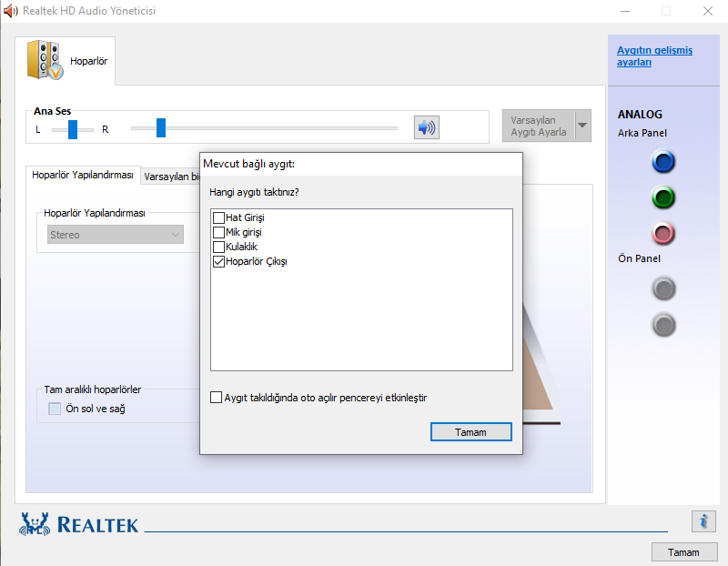The width and height of the screenshot is (728, 566).
Task: Click the main window Tamam button
Action: click(683, 552)
